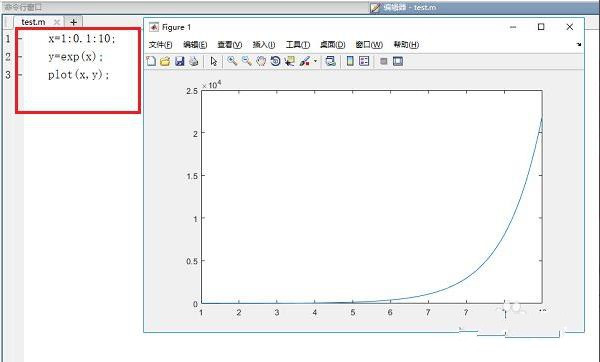
Task: Click the dock figure arrow icon
Action: (579, 44)
